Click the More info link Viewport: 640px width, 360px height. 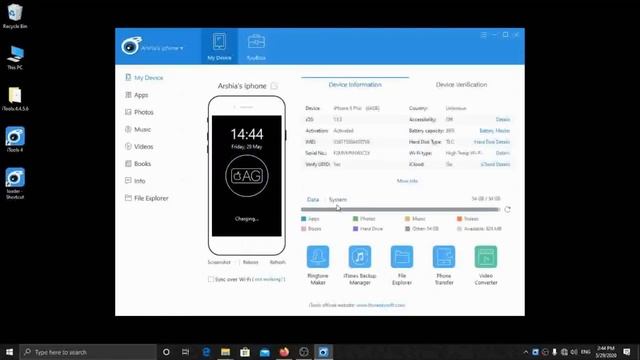[407, 181]
